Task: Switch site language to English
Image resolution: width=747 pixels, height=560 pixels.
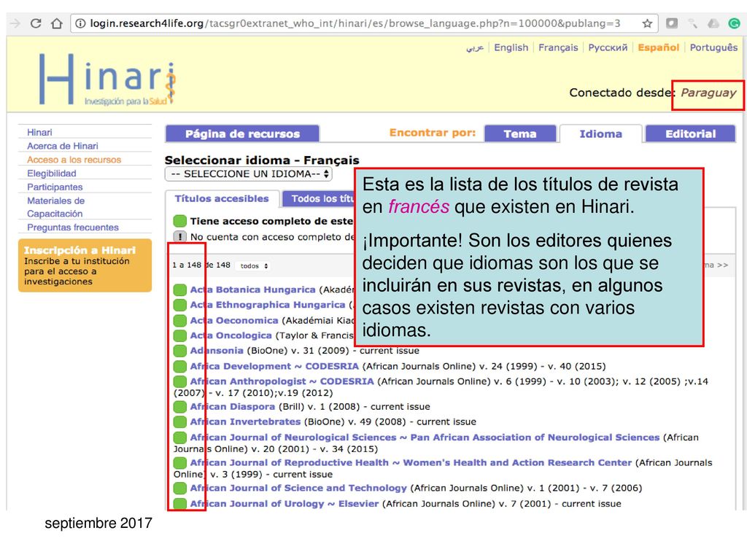Action: [x=511, y=47]
